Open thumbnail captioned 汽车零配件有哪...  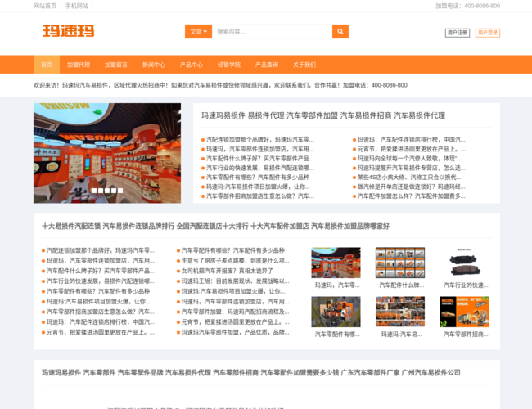(x=336, y=312)
